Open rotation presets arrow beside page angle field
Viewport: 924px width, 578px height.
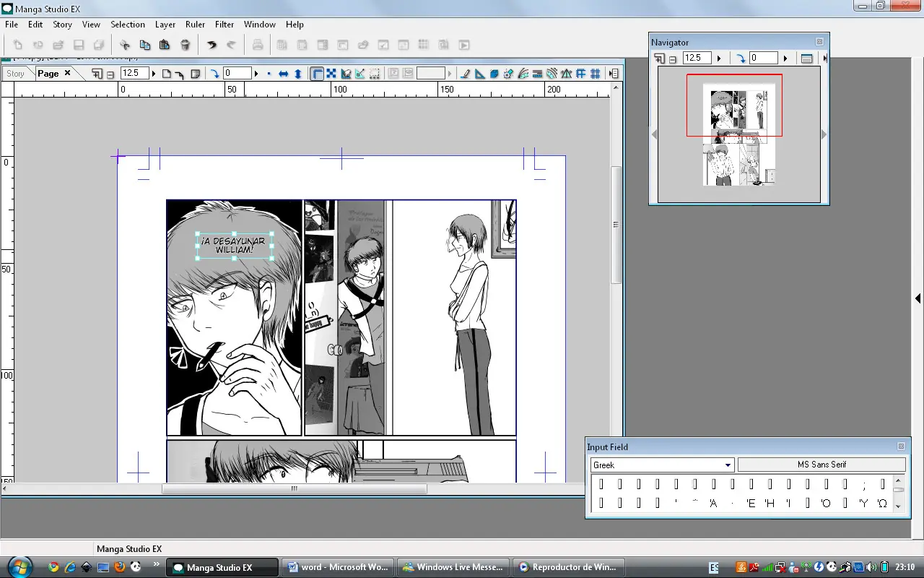point(256,74)
